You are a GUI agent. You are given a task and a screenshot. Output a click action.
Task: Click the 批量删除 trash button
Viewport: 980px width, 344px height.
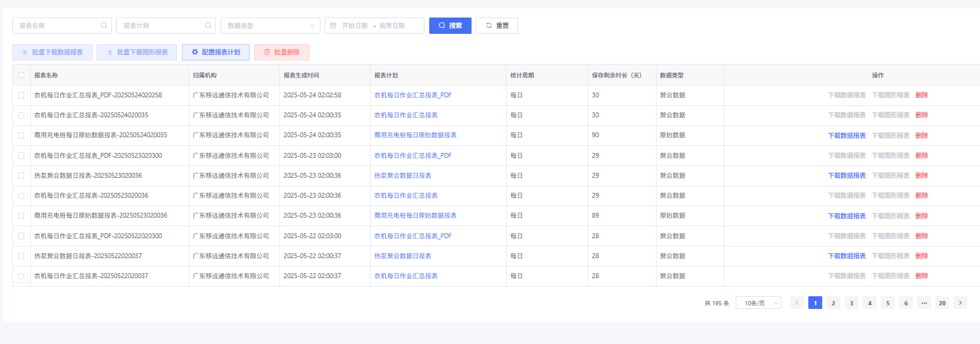pyautogui.click(x=281, y=53)
